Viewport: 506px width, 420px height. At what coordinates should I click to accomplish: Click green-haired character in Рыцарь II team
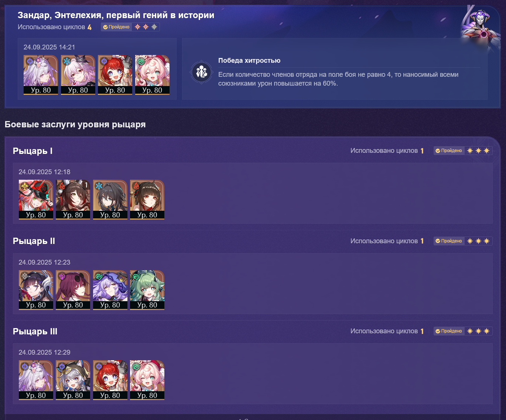point(147,290)
